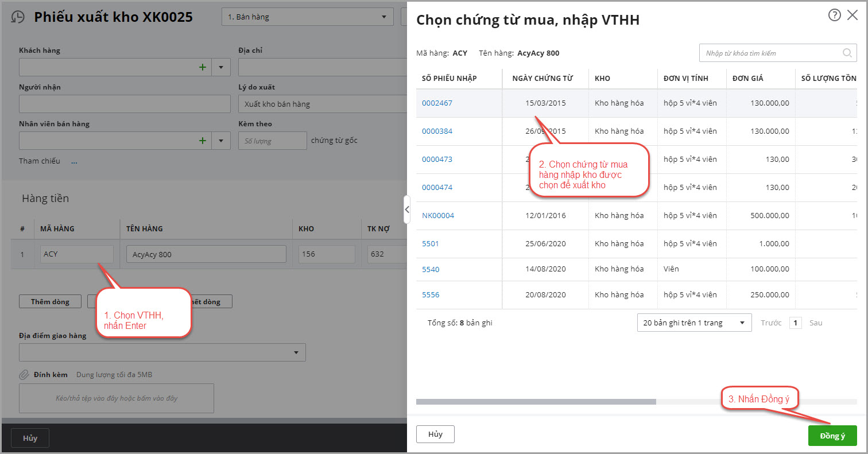Select the row dated 20/08/2020
Screen dimensions: 868x454
(x=545, y=295)
